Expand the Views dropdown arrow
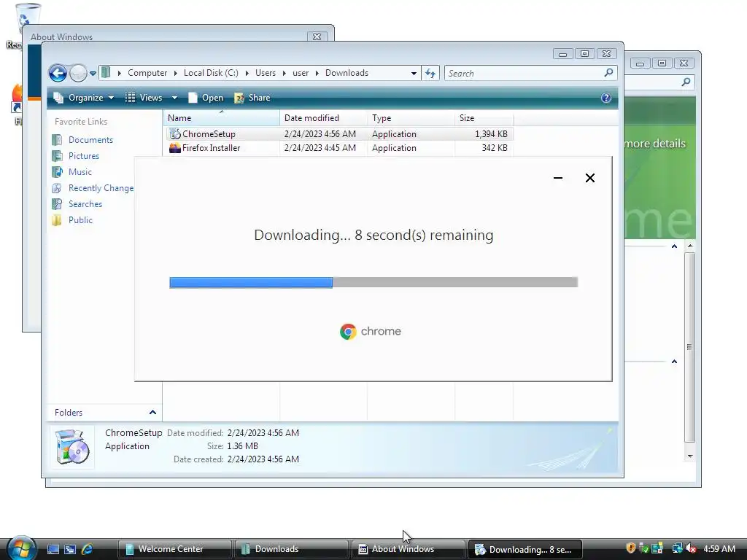 pyautogui.click(x=174, y=98)
